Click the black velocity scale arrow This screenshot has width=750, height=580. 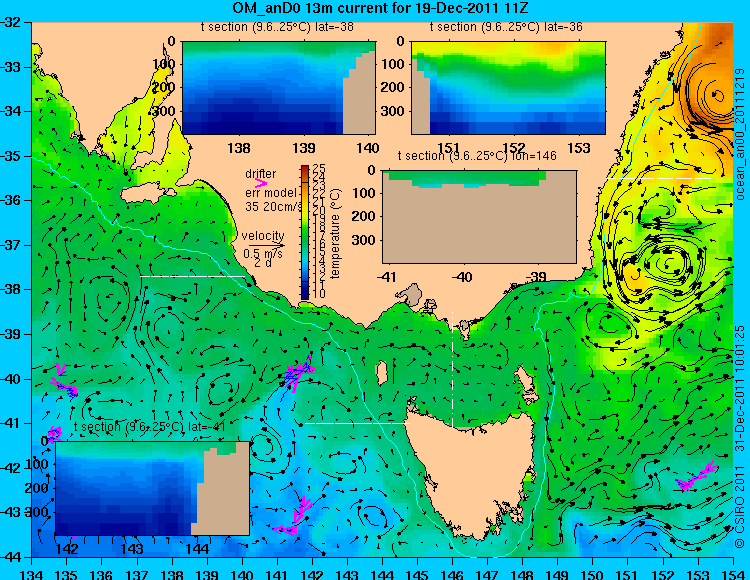pyautogui.click(x=266, y=246)
